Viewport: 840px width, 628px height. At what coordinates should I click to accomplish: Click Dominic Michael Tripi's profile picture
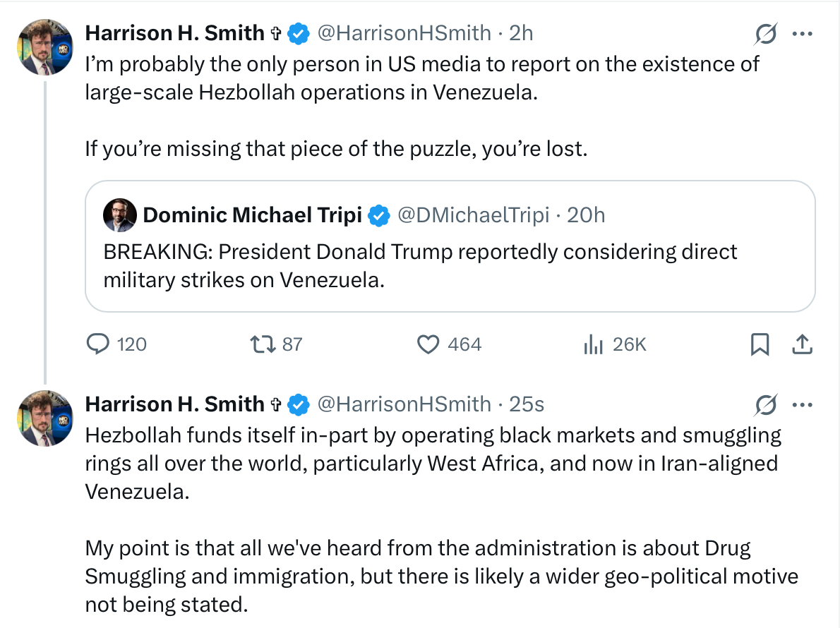tap(120, 215)
